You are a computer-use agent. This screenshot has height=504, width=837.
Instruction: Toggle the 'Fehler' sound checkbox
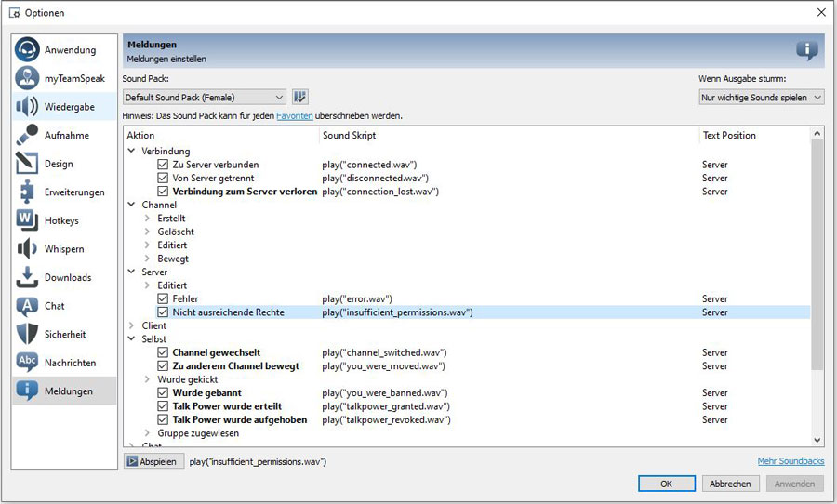[x=163, y=299]
